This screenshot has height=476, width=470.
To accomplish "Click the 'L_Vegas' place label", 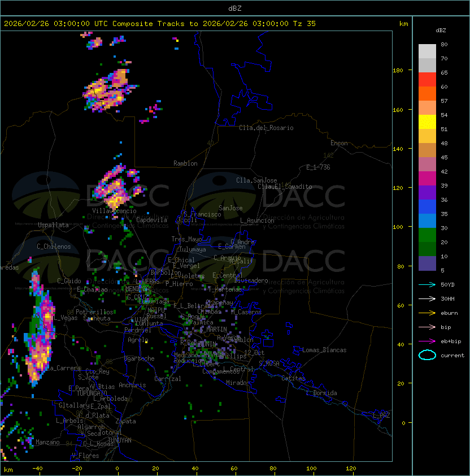I will pos(66,318).
